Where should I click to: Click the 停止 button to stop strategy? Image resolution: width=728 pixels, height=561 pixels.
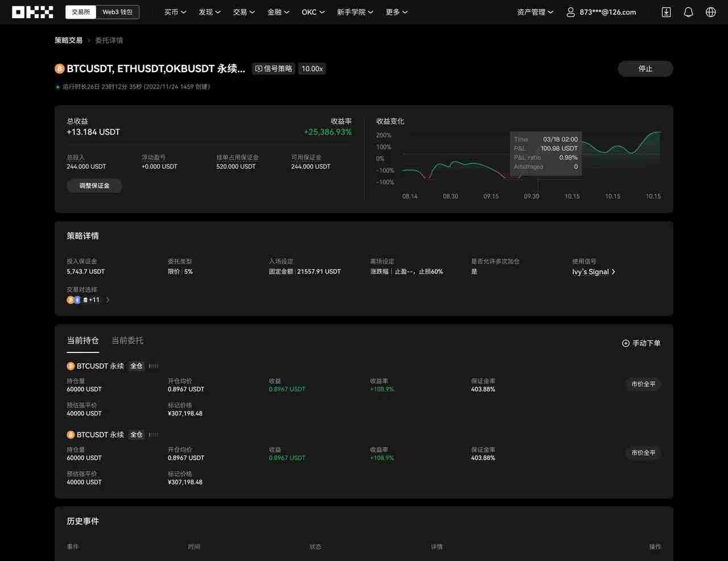coord(645,68)
